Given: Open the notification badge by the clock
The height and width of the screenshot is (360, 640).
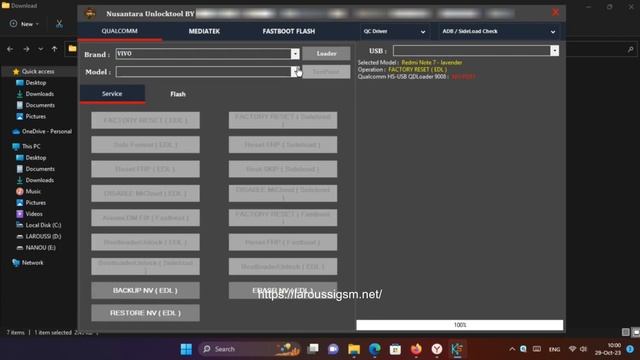Looking at the screenshot, I should point(630,349).
